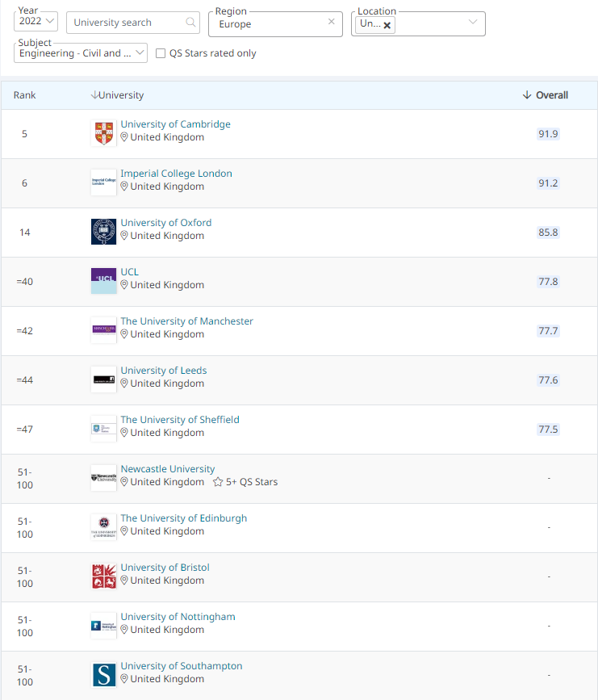Click sort arrow beside University header
Image resolution: width=598 pixels, height=700 pixels.
tap(94, 95)
